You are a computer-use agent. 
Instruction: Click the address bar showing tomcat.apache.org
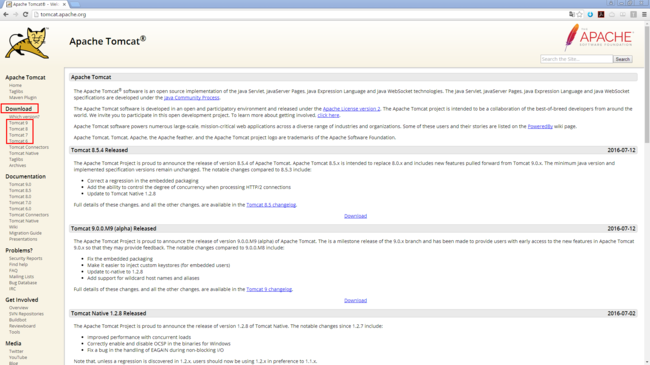pyautogui.click(x=298, y=15)
